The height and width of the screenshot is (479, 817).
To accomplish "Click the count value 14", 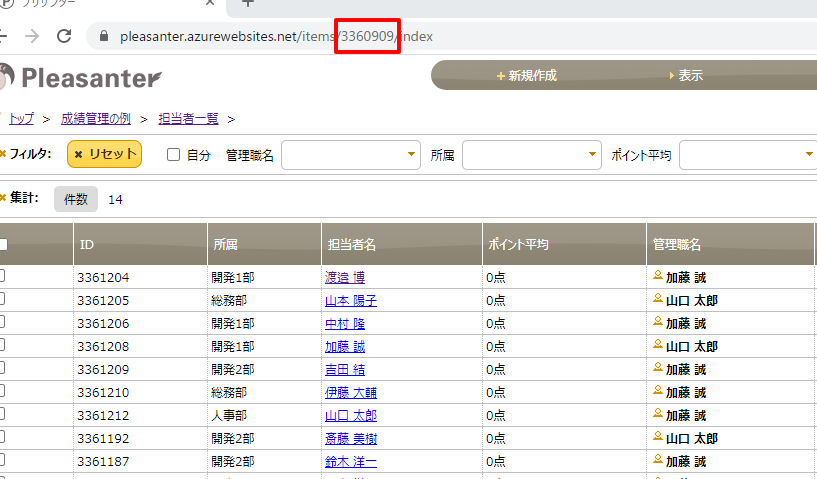I will coord(115,200).
